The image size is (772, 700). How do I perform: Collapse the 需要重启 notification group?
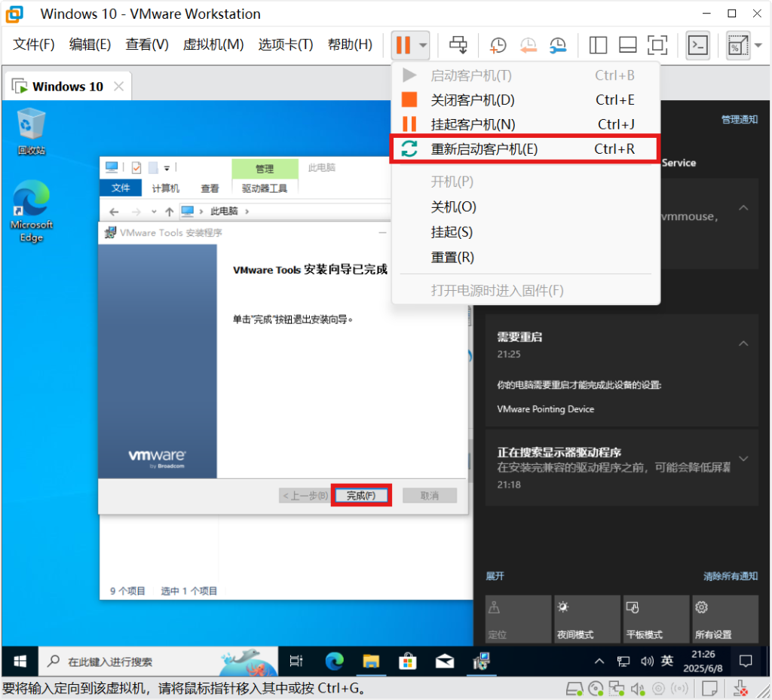(743, 343)
